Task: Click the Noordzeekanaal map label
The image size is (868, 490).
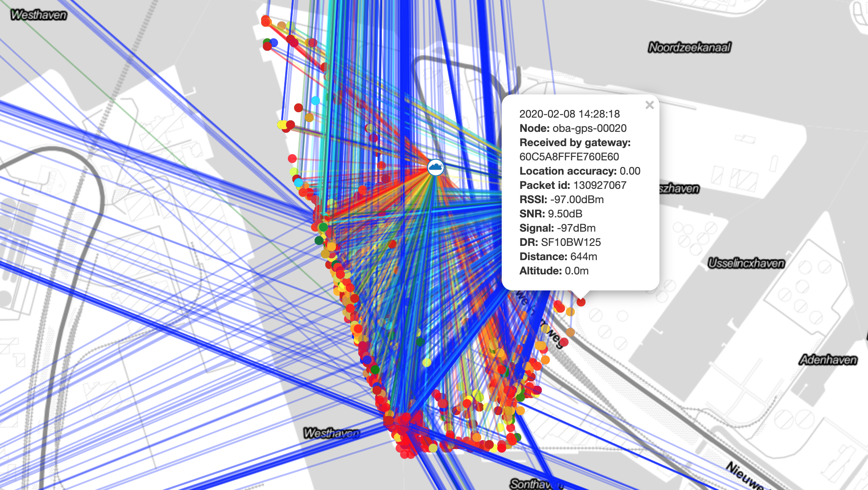Action: [x=689, y=47]
